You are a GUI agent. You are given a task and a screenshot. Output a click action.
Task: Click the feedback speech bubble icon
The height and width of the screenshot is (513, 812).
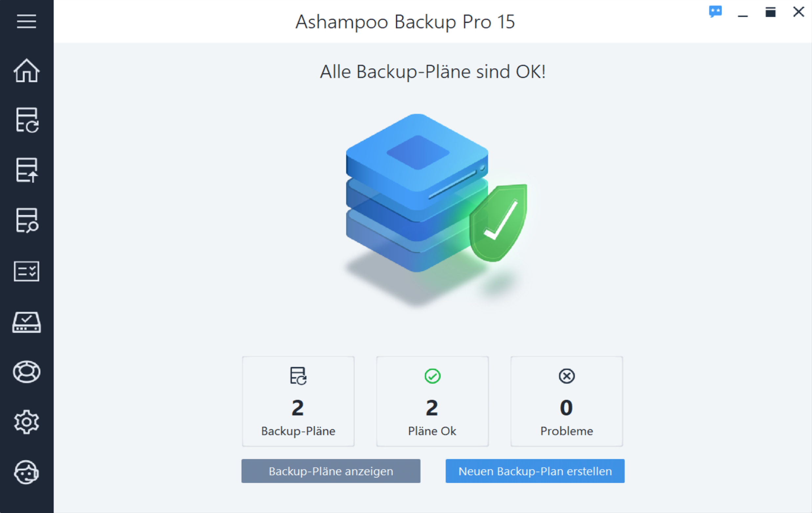point(715,12)
